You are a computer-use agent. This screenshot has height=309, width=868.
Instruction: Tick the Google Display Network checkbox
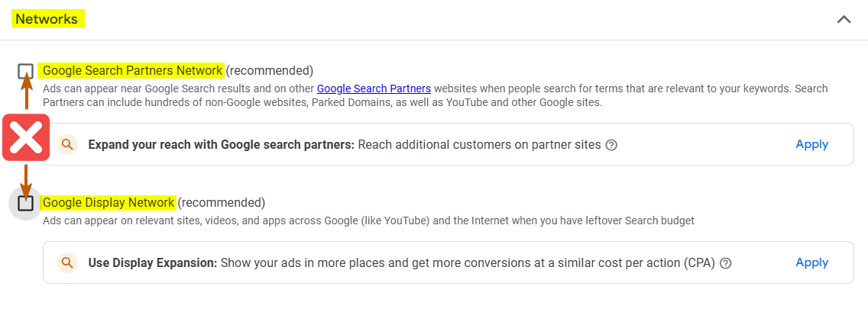pyautogui.click(x=26, y=203)
